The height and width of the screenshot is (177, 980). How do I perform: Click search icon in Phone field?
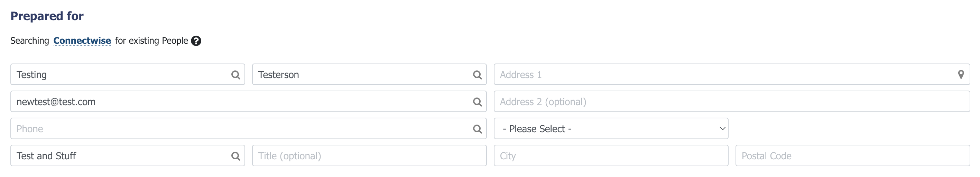pyautogui.click(x=477, y=129)
